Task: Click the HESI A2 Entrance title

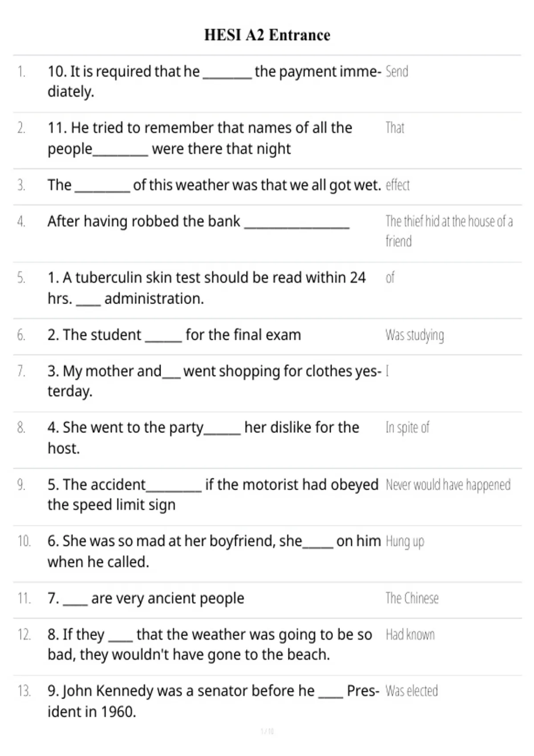Action: [267, 35]
